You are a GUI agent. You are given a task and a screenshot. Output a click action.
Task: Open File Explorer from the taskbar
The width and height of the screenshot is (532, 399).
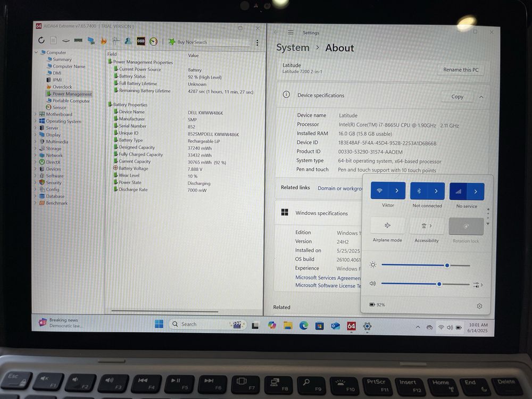[x=288, y=326]
